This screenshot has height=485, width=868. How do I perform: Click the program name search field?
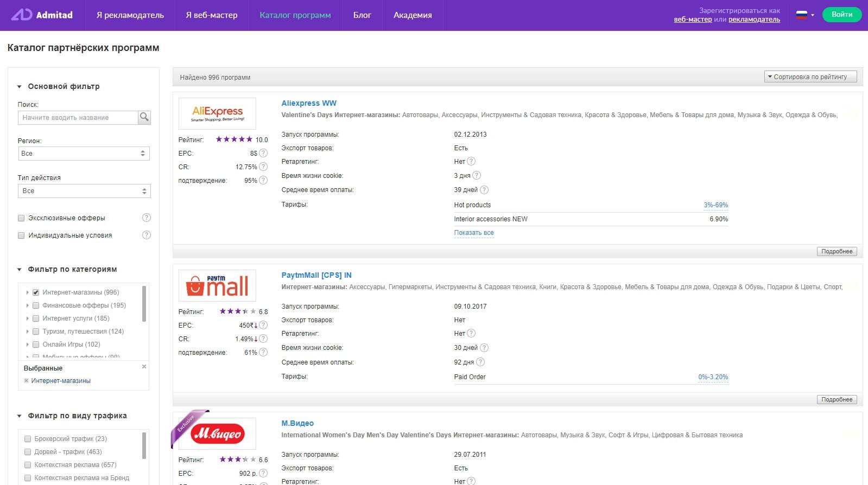point(77,117)
